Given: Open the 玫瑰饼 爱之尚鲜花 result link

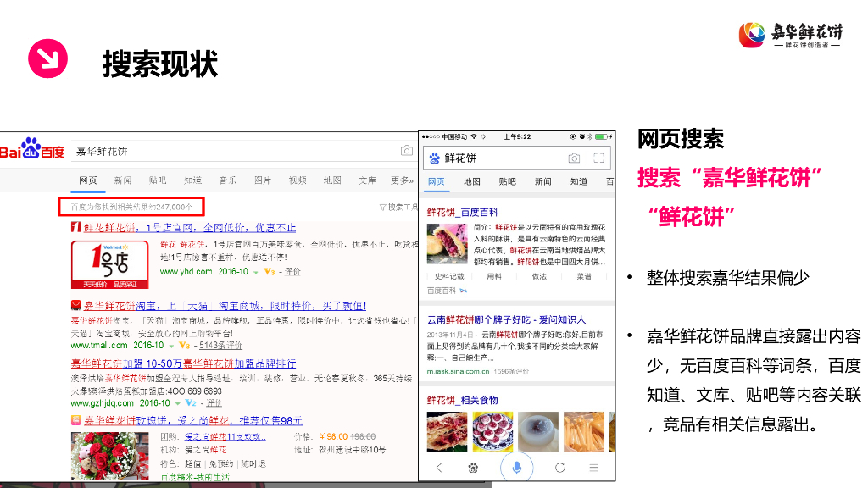Looking at the screenshot, I should 193,420.
